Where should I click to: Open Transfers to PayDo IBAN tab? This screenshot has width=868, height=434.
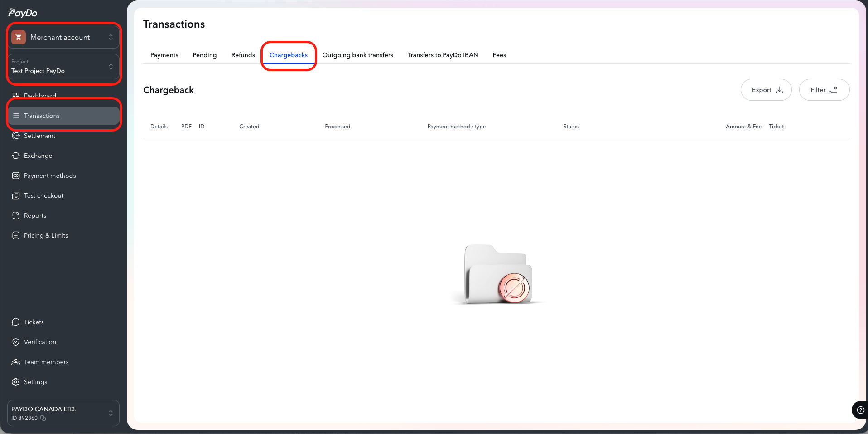click(x=443, y=55)
